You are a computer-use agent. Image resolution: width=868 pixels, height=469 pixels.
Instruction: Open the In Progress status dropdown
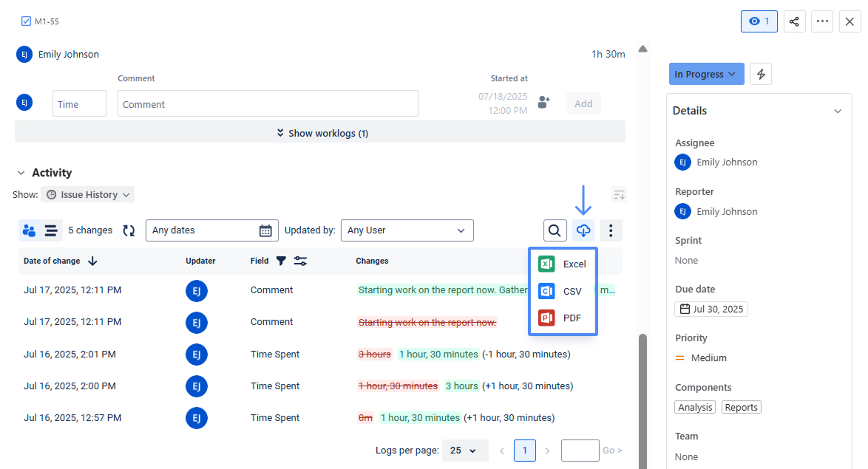tap(706, 73)
